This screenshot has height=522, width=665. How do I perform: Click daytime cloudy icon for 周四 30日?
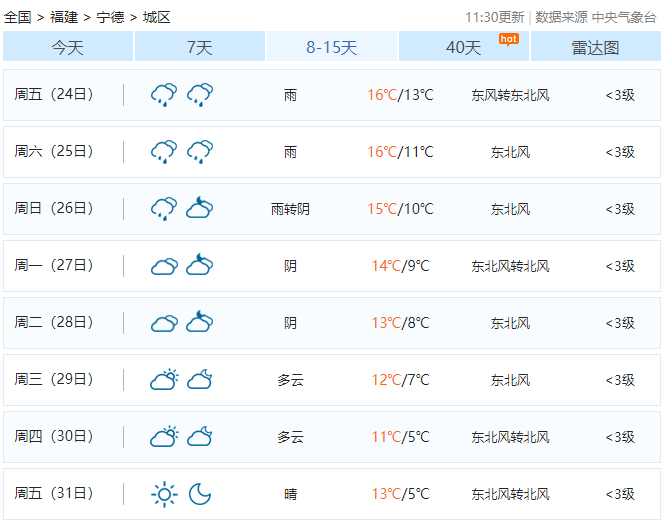[165, 436]
